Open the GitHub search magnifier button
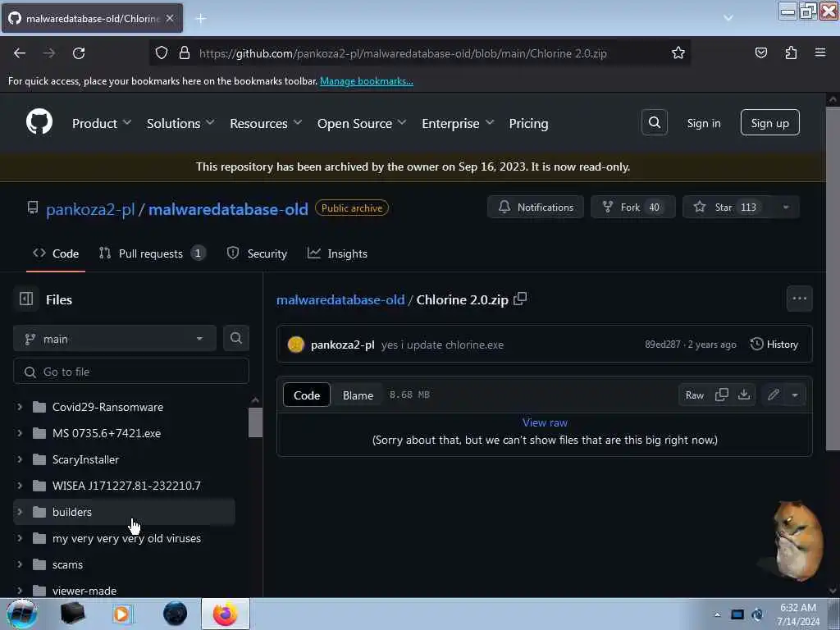 coord(654,123)
